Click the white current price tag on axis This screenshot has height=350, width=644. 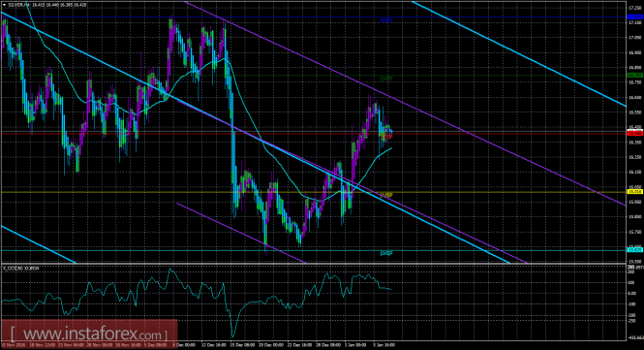tap(635, 131)
